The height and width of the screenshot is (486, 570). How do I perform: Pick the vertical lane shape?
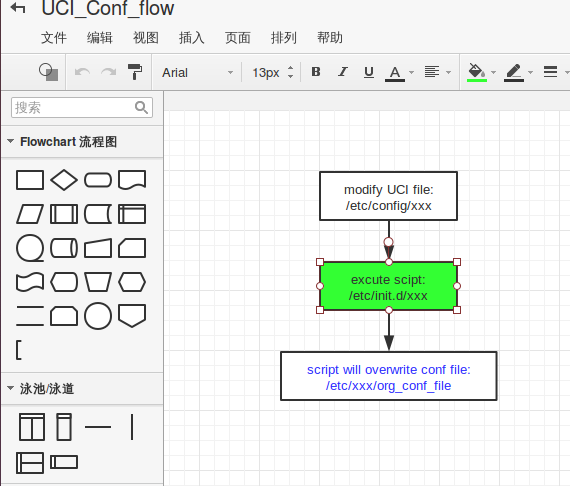[64, 427]
